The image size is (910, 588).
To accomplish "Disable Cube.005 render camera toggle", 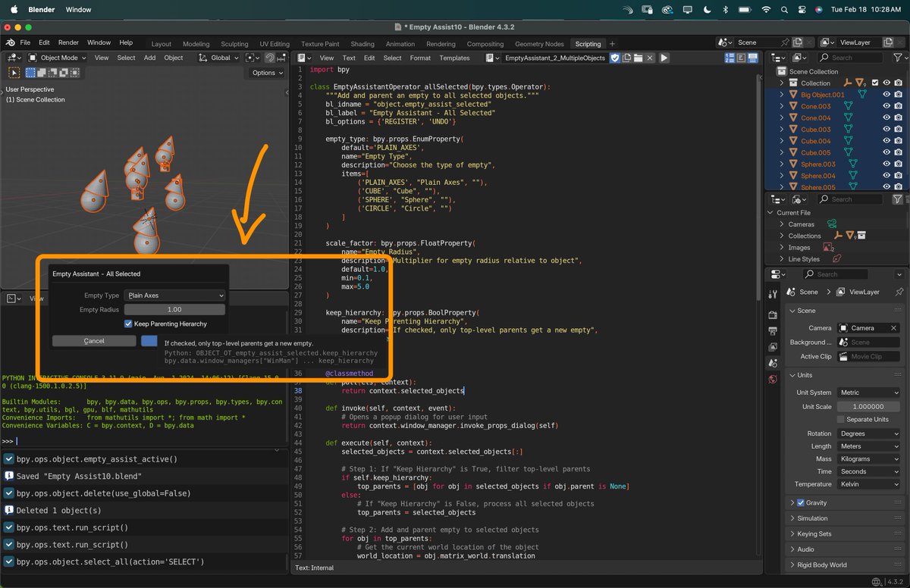I will point(898,152).
